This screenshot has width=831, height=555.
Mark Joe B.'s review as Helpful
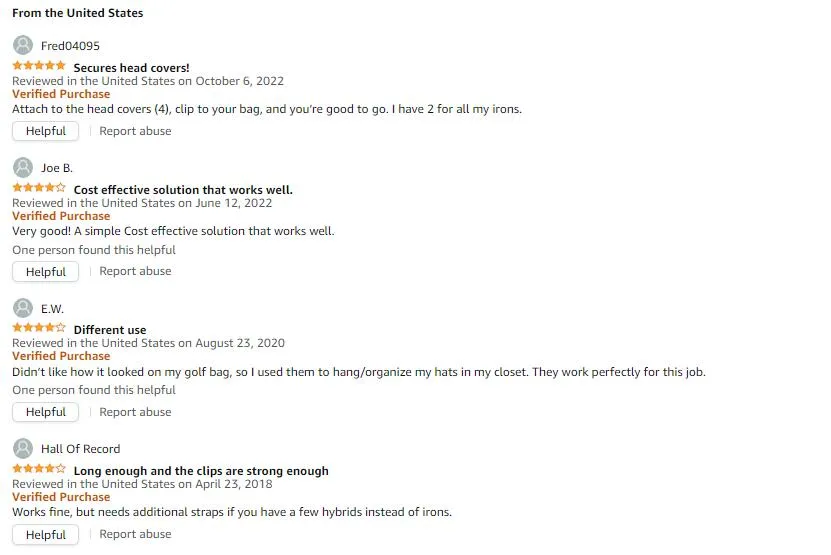(x=46, y=271)
